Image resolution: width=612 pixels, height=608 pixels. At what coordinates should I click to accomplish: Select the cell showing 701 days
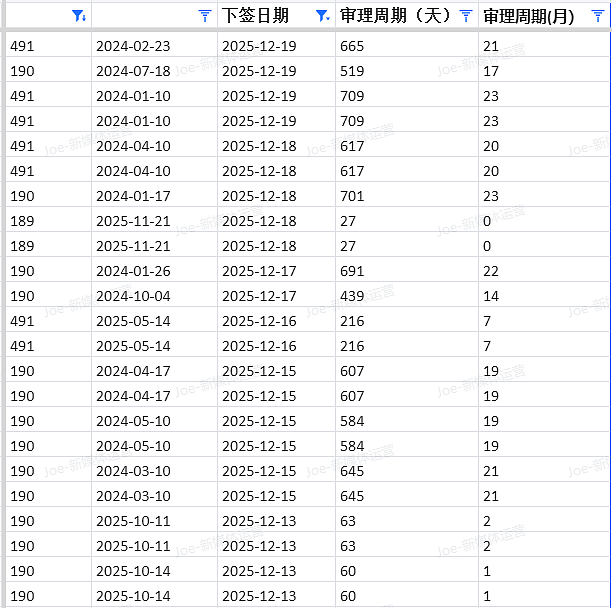pos(407,196)
